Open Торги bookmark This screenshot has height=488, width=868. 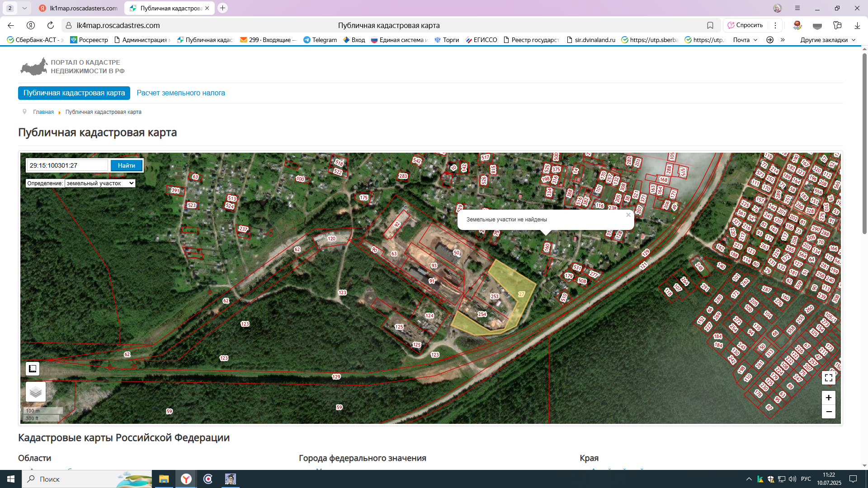(x=447, y=40)
